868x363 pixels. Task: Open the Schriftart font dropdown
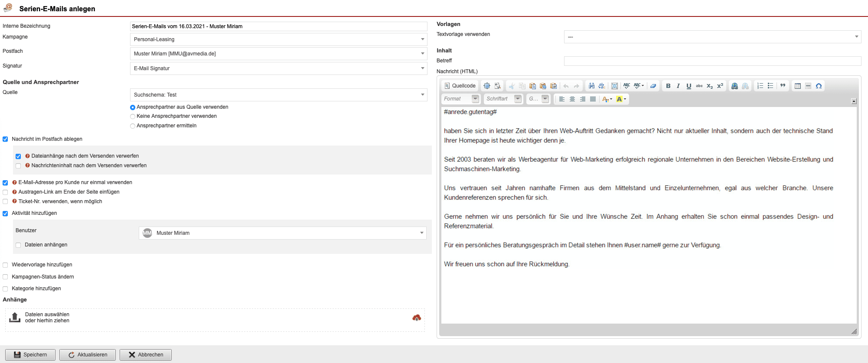[503, 99]
